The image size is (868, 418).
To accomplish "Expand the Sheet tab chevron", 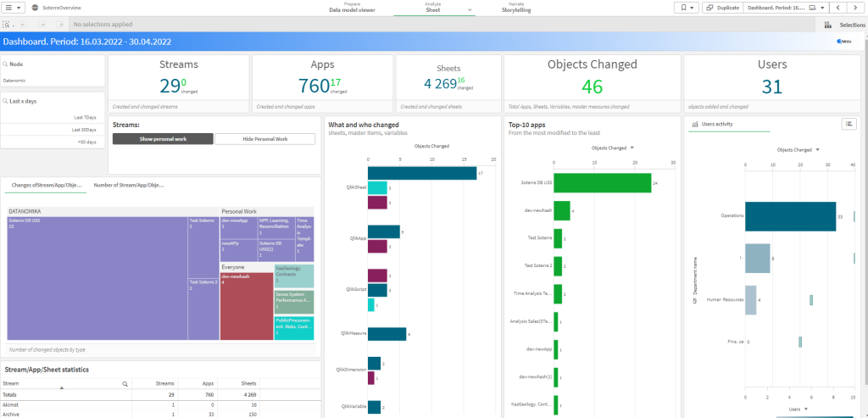I will click(x=470, y=10).
